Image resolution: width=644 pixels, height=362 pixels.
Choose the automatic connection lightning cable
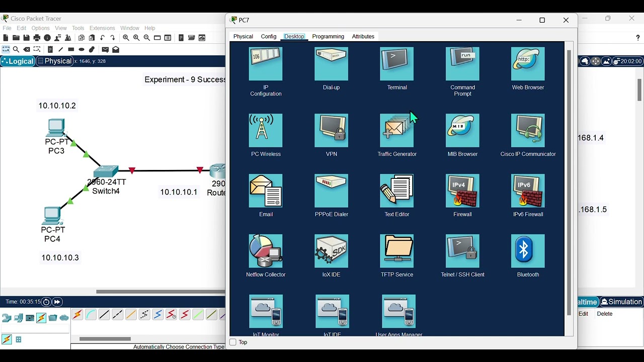click(x=77, y=315)
